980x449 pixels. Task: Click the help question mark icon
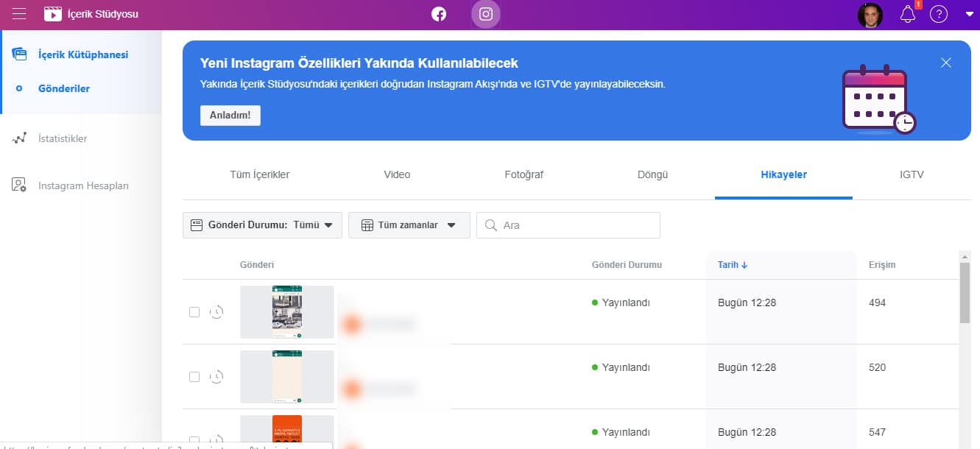click(x=938, y=14)
